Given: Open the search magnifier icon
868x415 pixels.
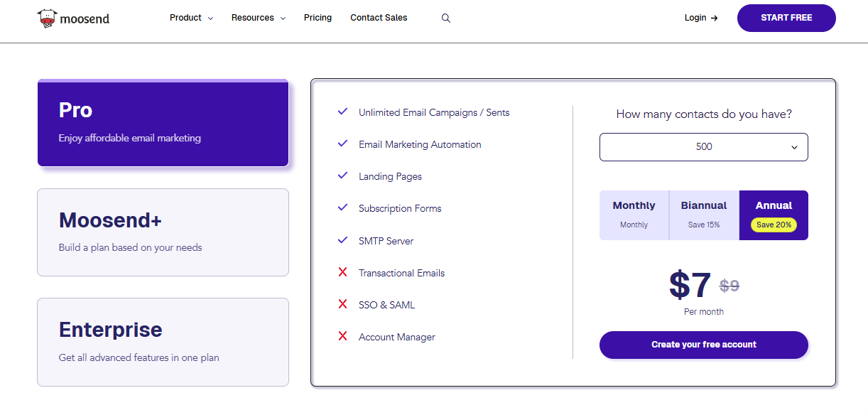Looking at the screenshot, I should (446, 18).
